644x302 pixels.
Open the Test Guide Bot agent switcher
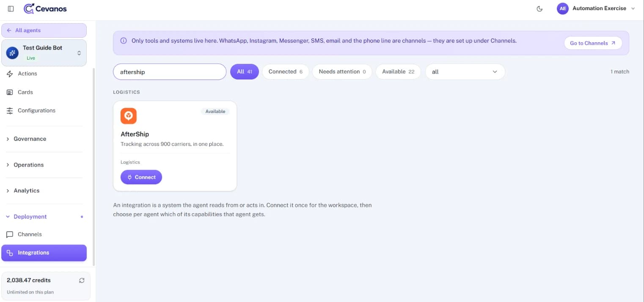click(x=44, y=53)
